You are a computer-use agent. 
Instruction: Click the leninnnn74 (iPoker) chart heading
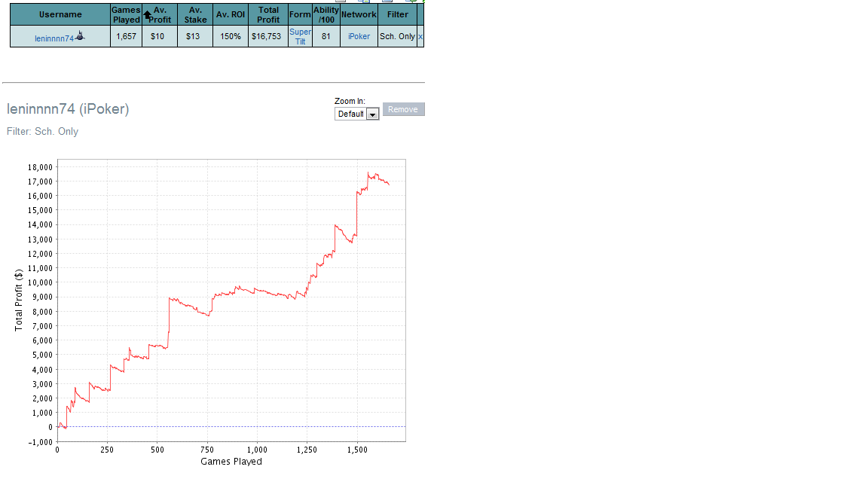68,109
